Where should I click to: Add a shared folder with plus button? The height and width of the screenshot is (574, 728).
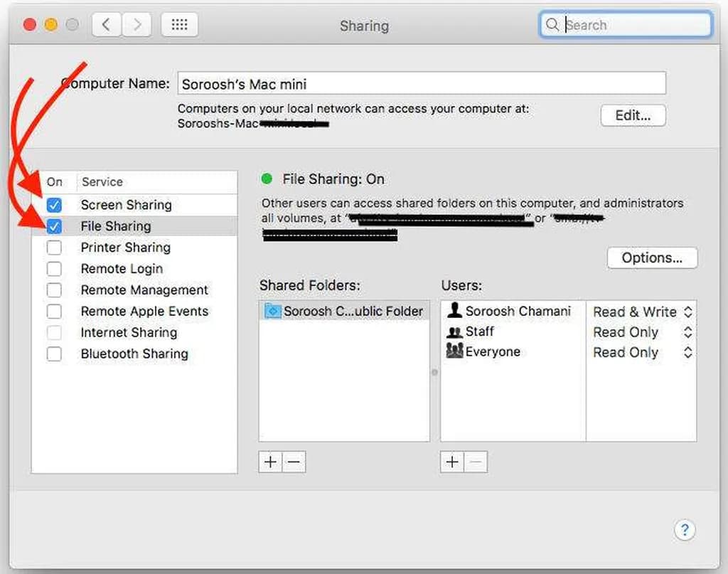[x=270, y=462]
